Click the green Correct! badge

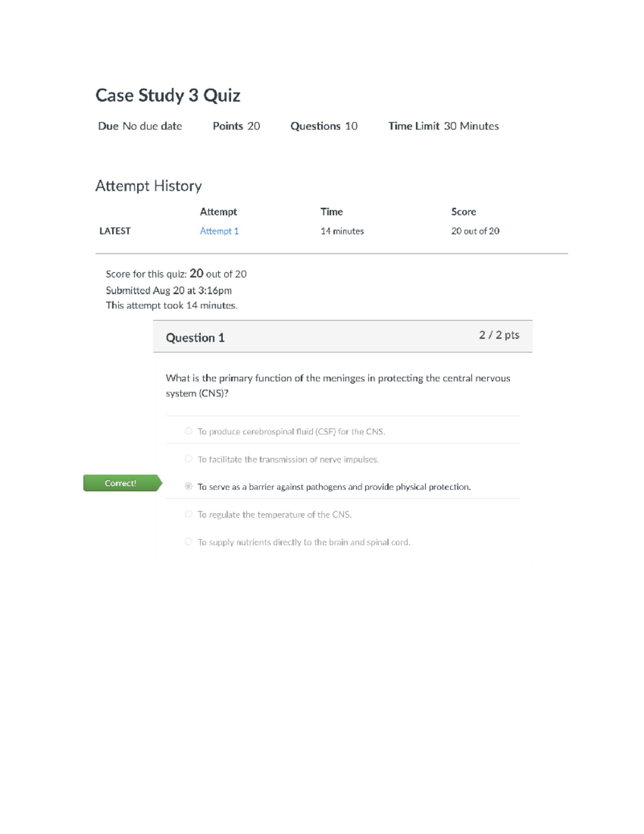pyautogui.click(x=121, y=483)
